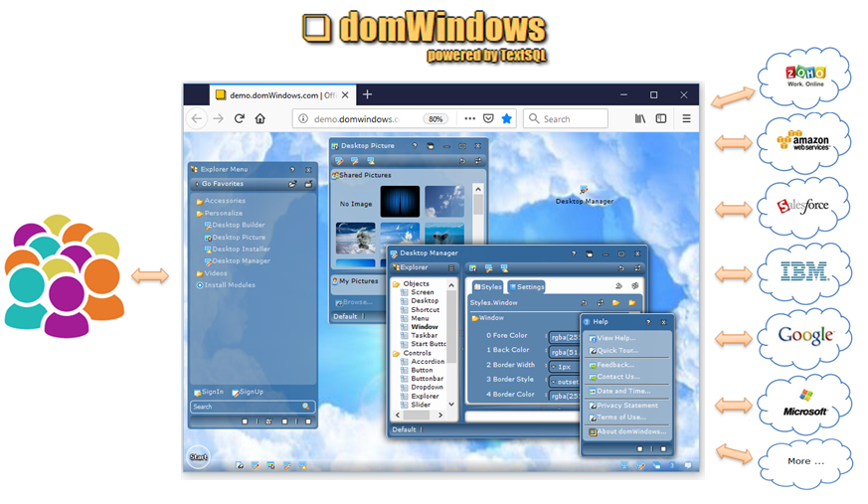Select the No Image option
This screenshot has width=868, height=504.
coord(355,204)
